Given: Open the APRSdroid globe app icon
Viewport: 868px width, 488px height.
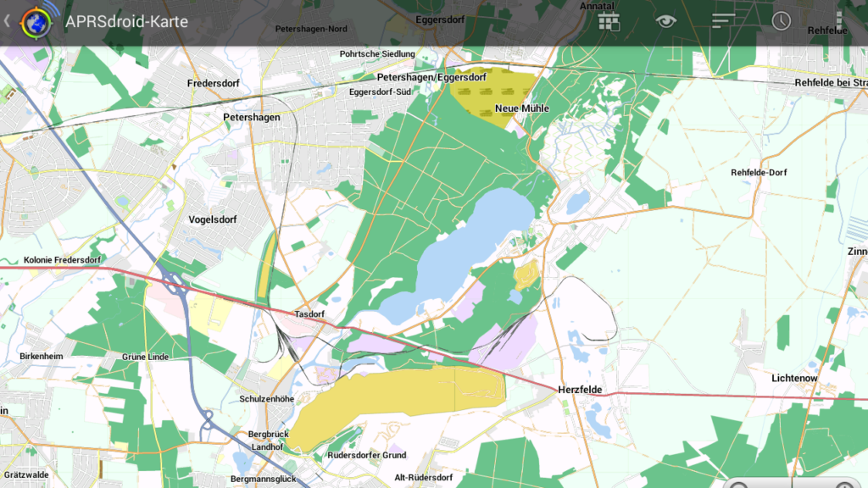Looking at the screenshot, I should [36, 22].
